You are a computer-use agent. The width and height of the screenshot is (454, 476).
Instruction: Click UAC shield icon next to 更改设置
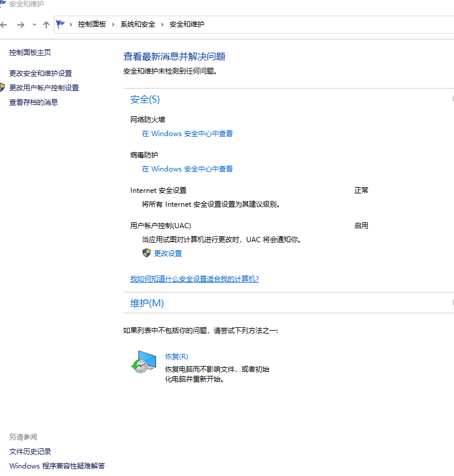point(147,253)
